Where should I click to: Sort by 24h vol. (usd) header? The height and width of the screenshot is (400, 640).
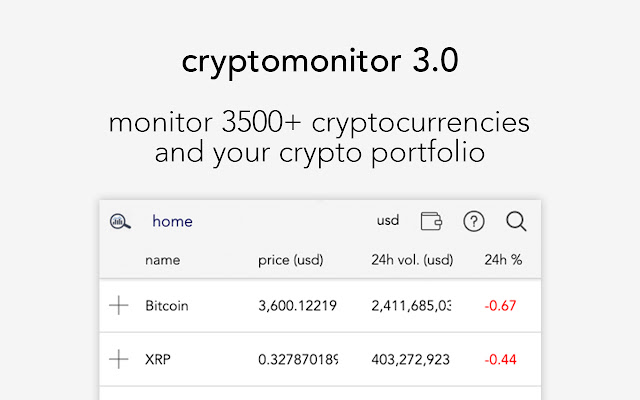[x=412, y=260]
